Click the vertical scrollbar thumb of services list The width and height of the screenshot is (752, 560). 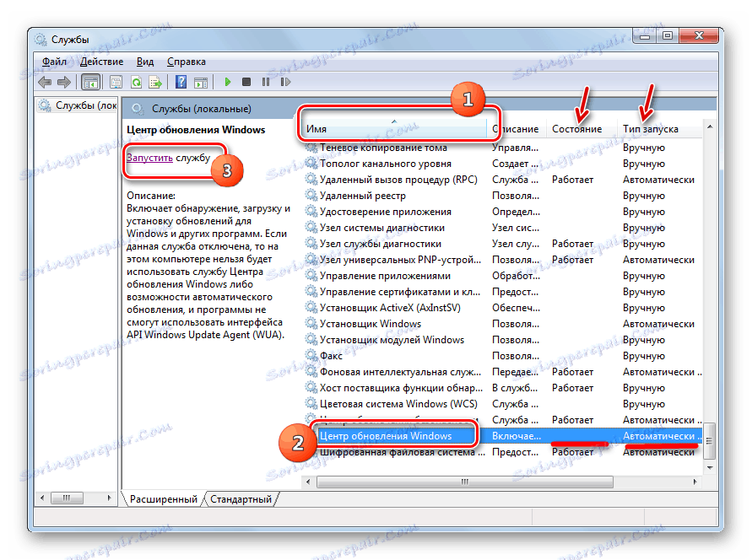click(710, 441)
